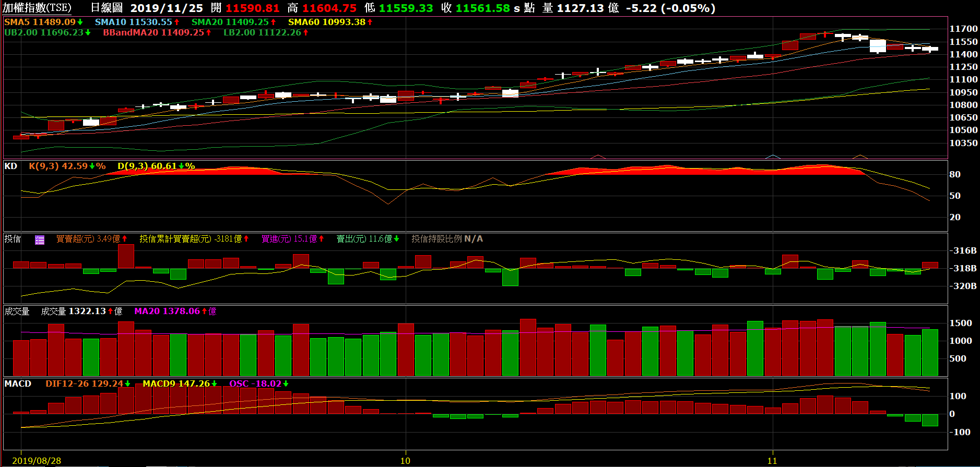Click the BBandMA20 11409.25 label
The height and width of the screenshot is (467, 980).
click(157, 32)
